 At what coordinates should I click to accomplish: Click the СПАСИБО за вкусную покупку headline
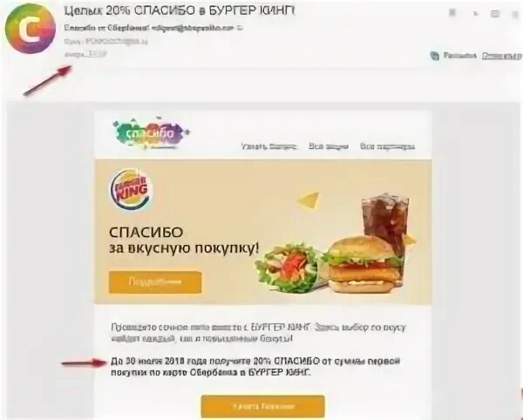tap(184, 240)
